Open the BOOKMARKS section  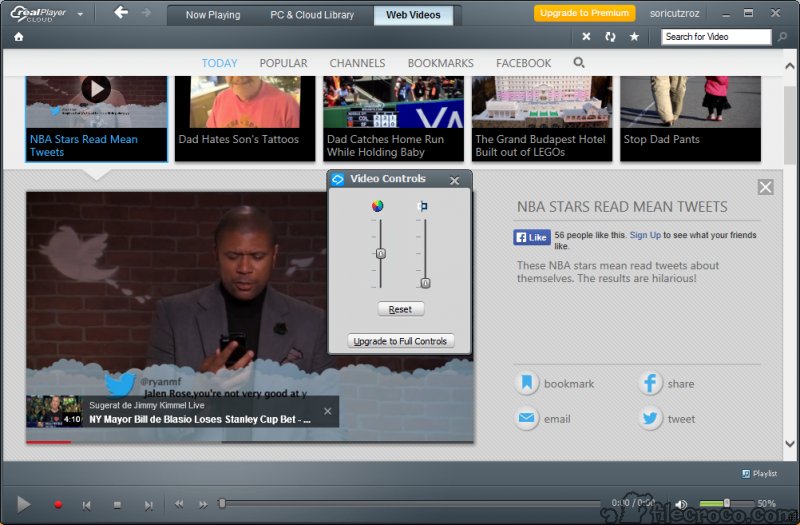click(440, 63)
